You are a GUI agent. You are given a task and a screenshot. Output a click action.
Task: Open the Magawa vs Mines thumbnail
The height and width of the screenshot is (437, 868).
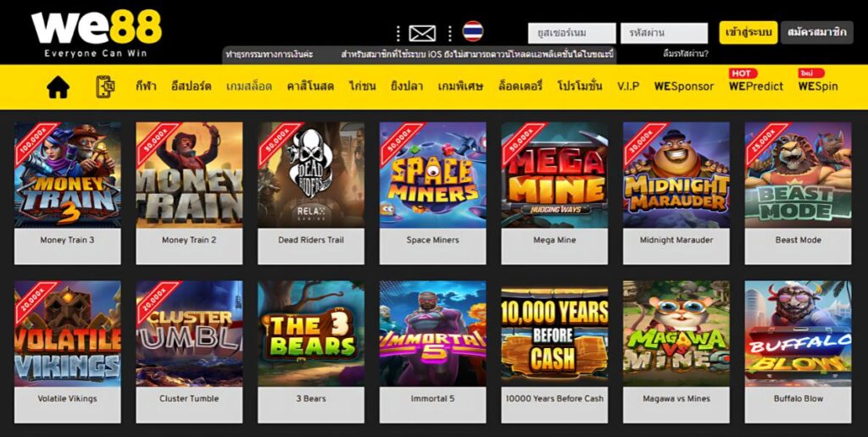pyautogui.click(x=676, y=334)
